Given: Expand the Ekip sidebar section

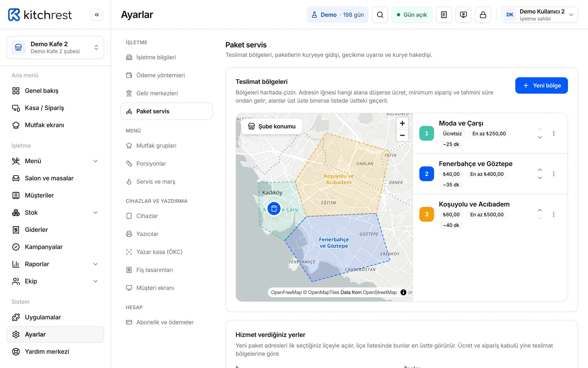Looking at the screenshot, I should [55, 281].
